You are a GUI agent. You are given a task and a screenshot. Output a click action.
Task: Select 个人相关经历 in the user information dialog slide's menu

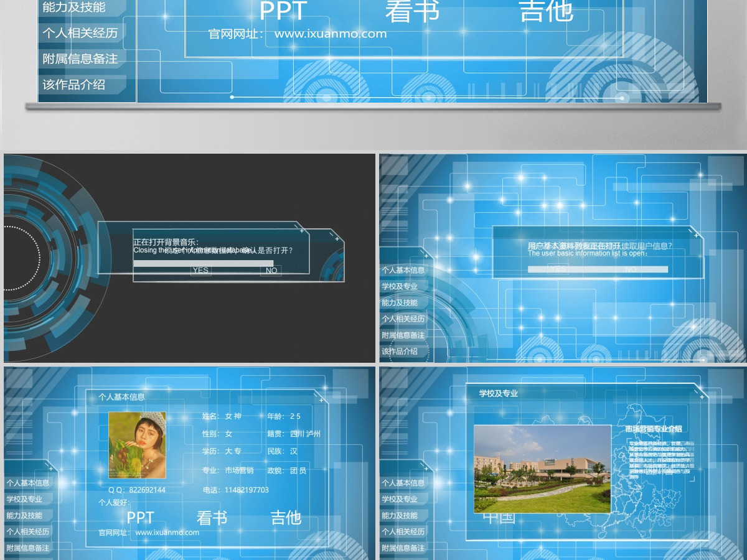[x=403, y=319]
